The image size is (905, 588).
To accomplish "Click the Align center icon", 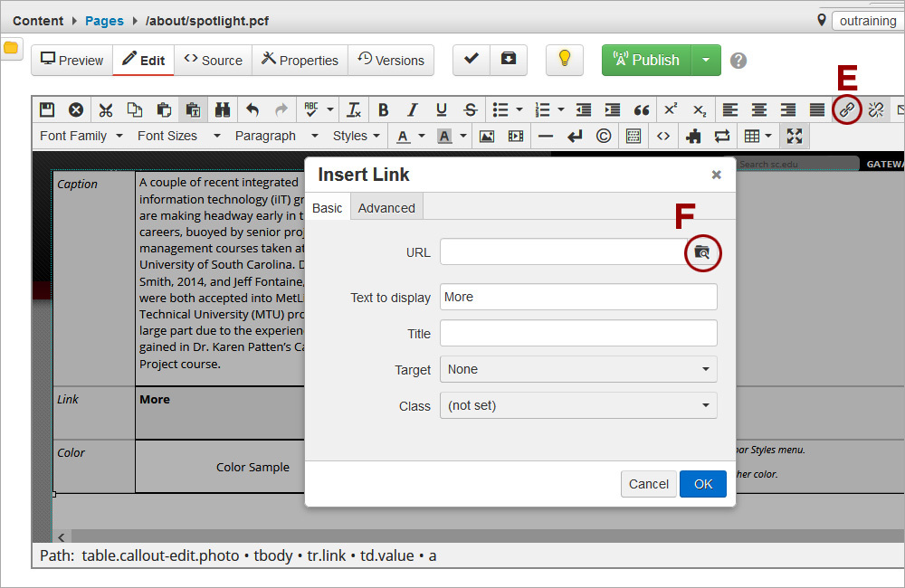I will coord(759,109).
